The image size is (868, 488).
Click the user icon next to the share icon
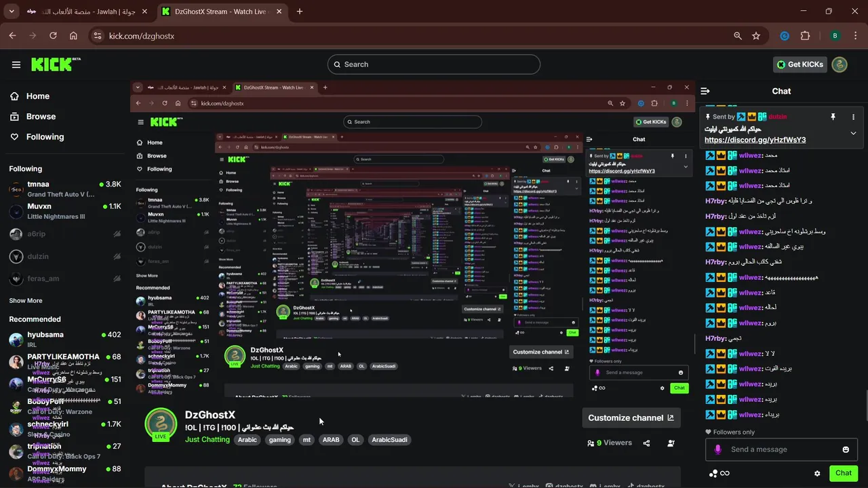tap(671, 443)
